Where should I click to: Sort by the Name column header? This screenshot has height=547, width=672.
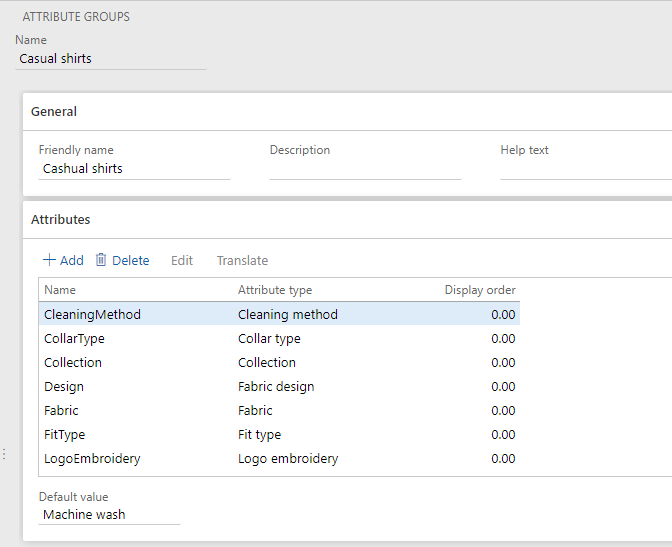(60, 290)
